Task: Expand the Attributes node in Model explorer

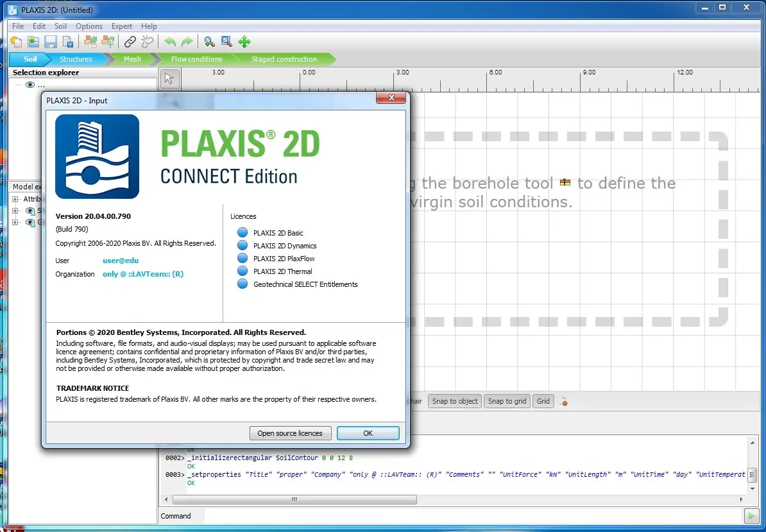Action: (15, 199)
